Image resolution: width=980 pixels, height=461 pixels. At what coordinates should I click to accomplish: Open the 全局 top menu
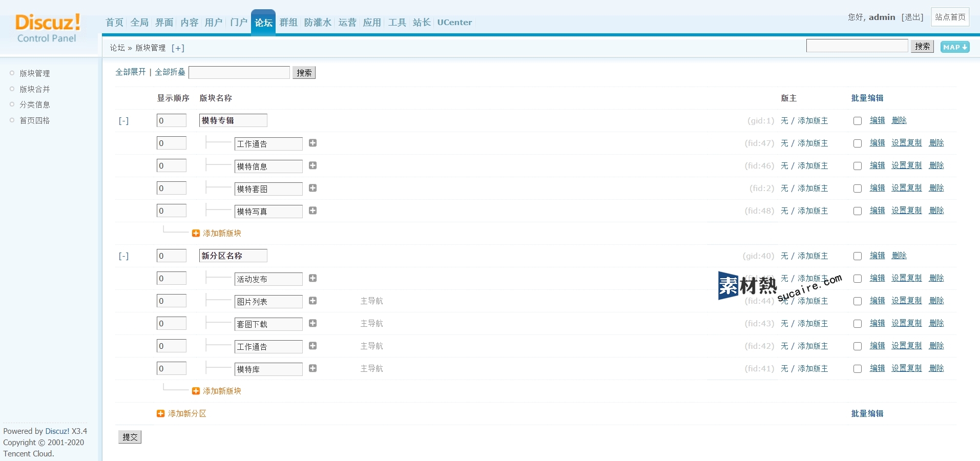[x=139, y=22]
